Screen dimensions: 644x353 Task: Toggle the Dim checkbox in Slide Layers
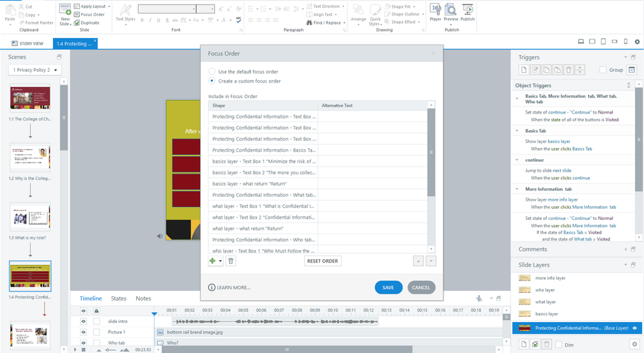[559, 344]
